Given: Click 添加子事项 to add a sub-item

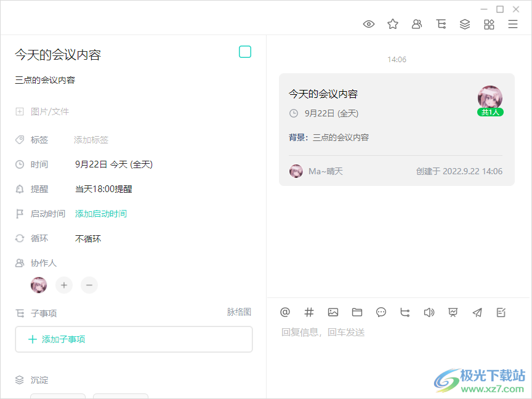Looking at the screenshot, I should point(134,339).
